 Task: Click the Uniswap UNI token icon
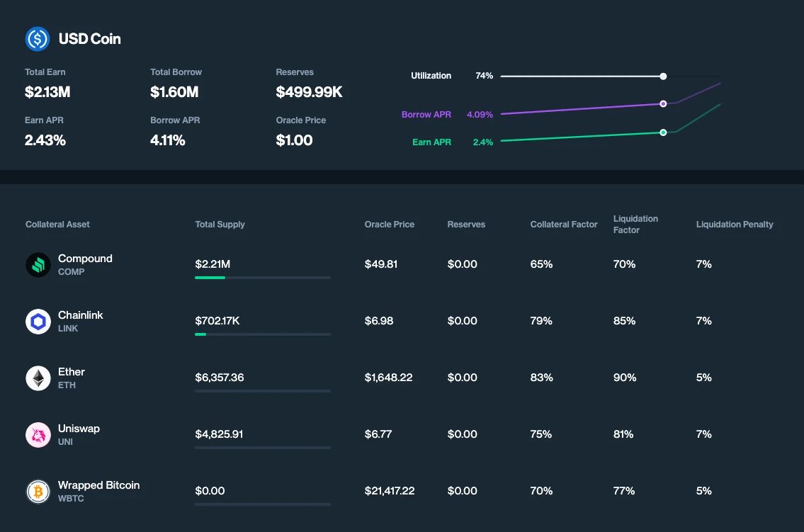tap(38, 435)
